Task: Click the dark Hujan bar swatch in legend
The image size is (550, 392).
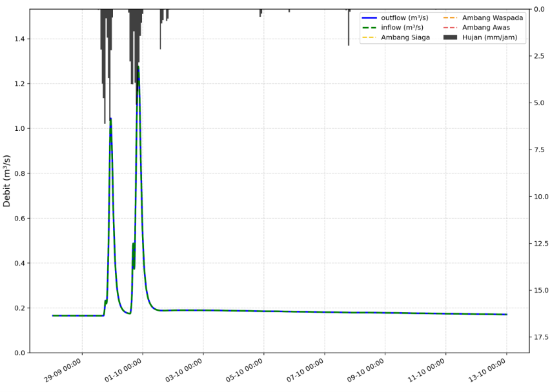Action: (451, 37)
